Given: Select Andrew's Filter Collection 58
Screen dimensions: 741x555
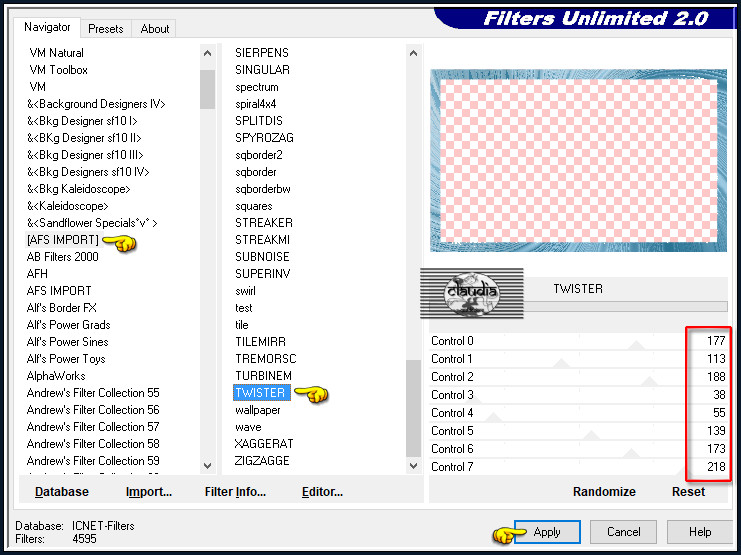Looking at the screenshot, I should tap(93, 444).
